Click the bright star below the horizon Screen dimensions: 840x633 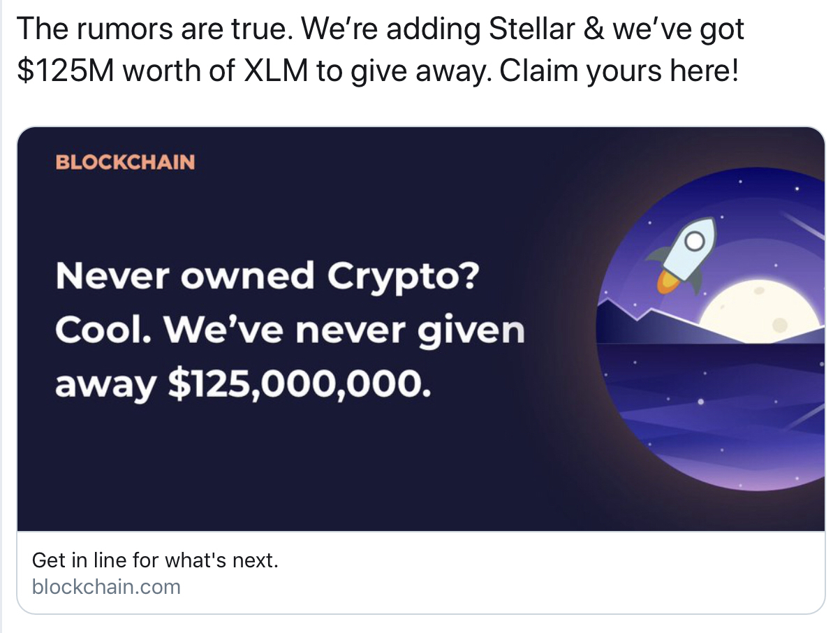[700, 401]
